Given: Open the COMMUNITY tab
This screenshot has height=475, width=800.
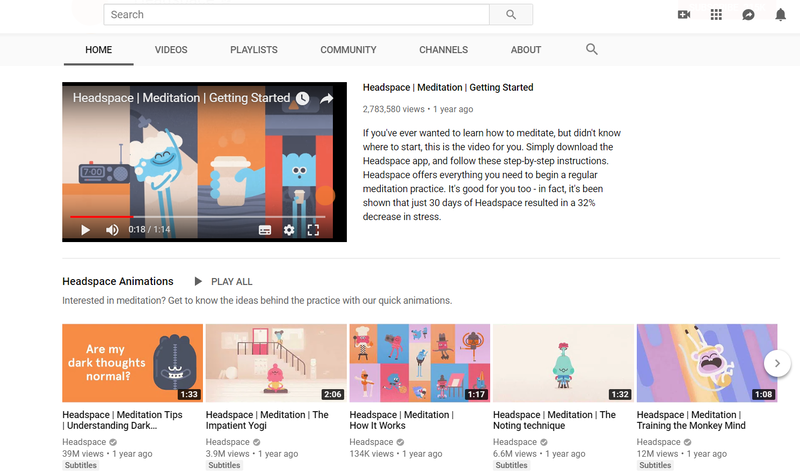Looking at the screenshot, I should click(348, 50).
